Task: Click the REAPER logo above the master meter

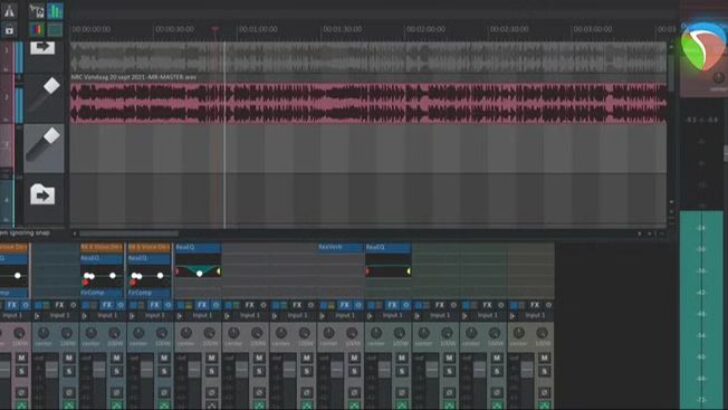Action: (x=704, y=46)
